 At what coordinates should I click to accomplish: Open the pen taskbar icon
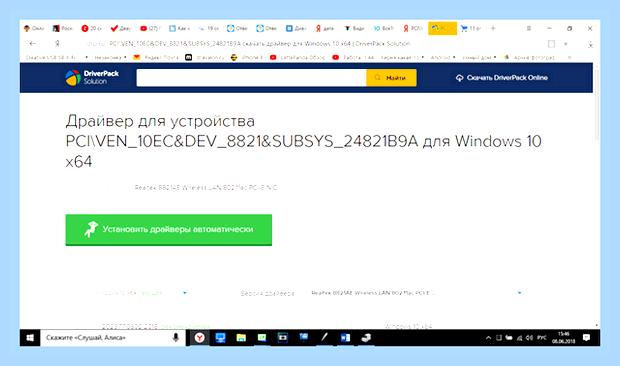point(324,338)
